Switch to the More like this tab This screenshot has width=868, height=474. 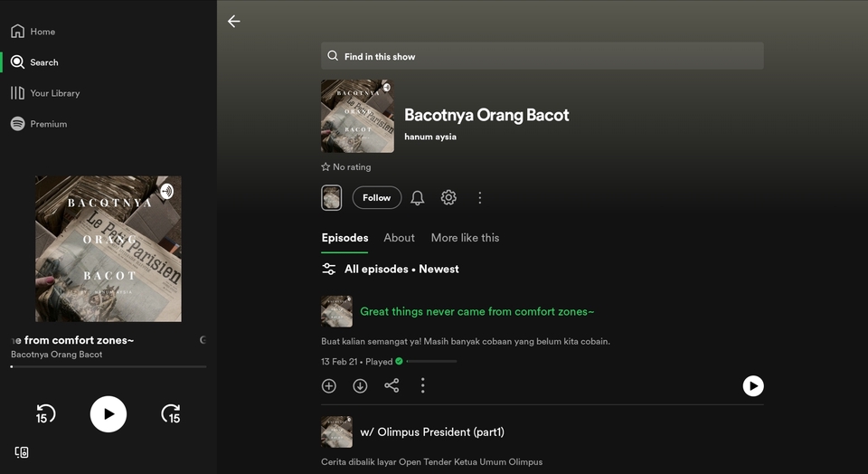coord(465,238)
